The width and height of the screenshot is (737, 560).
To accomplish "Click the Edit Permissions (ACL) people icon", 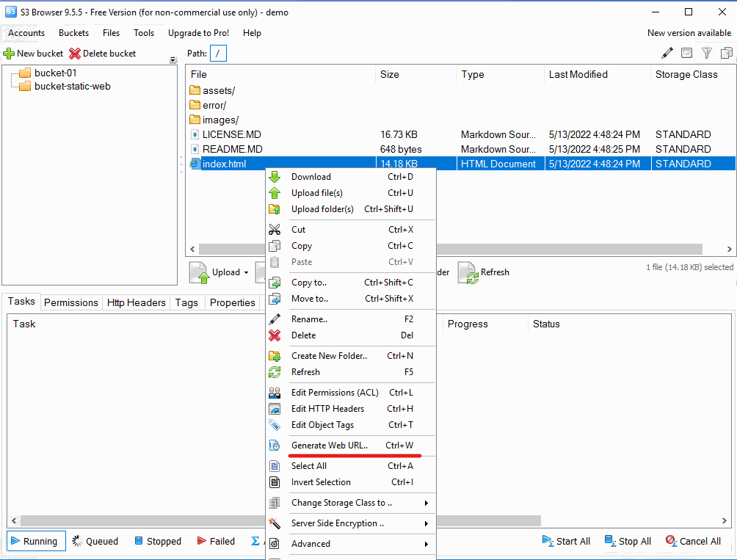I will coord(275,393).
